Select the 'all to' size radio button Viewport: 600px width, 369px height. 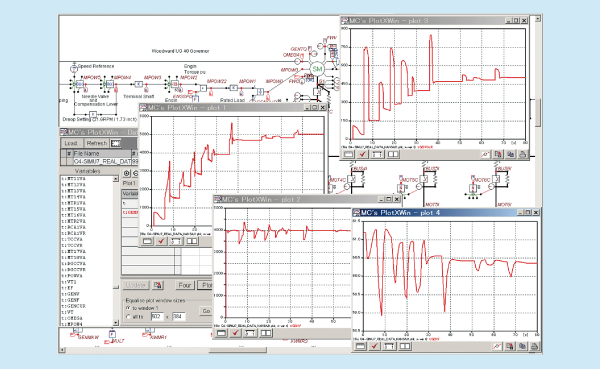[x=128, y=317]
